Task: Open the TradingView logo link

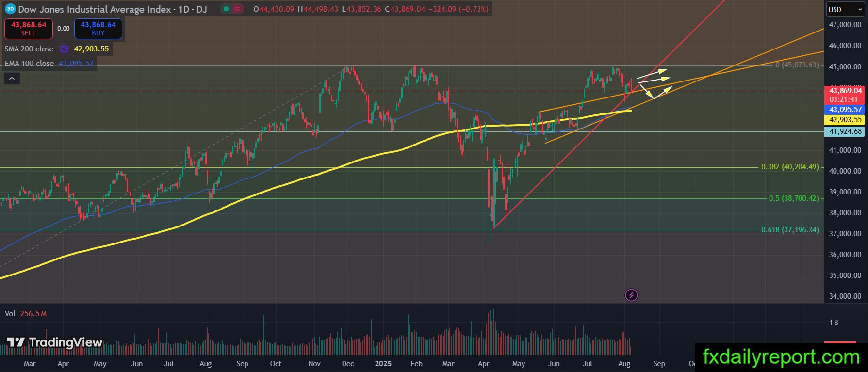Action: 54,343
